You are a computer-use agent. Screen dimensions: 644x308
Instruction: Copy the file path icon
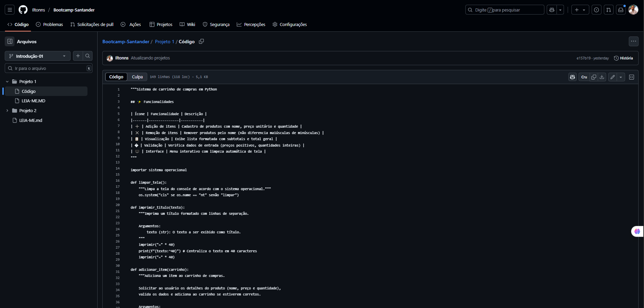pos(201,42)
